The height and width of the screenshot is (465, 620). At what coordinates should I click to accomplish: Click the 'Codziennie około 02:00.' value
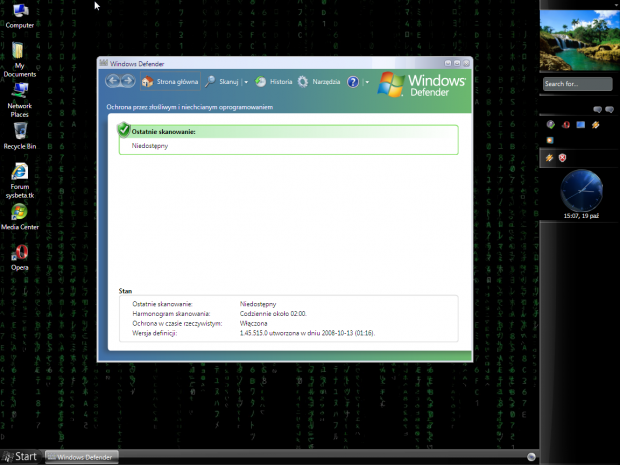[273, 314]
